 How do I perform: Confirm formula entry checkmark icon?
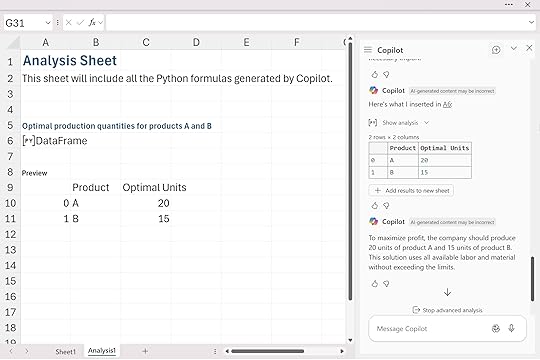[x=80, y=23]
